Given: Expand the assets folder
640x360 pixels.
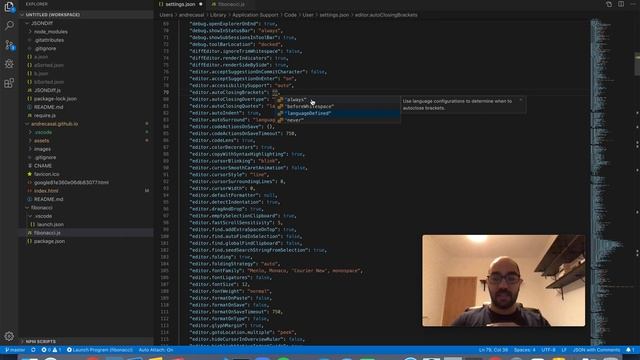Looking at the screenshot, I should (x=41, y=140).
